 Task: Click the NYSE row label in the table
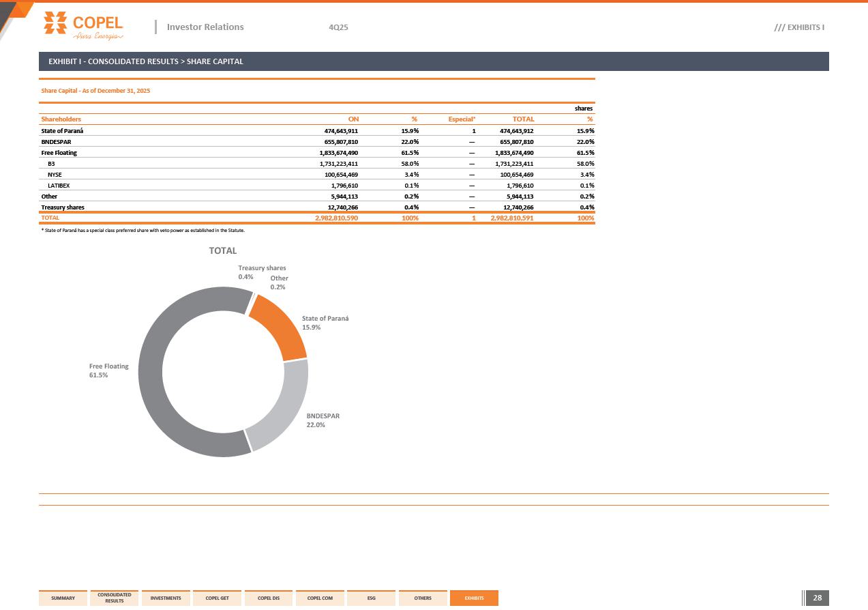[x=55, y=175]
